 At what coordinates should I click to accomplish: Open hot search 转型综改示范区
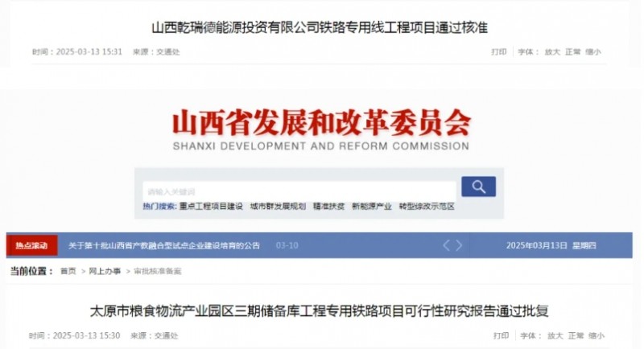[x=427, y=207]
